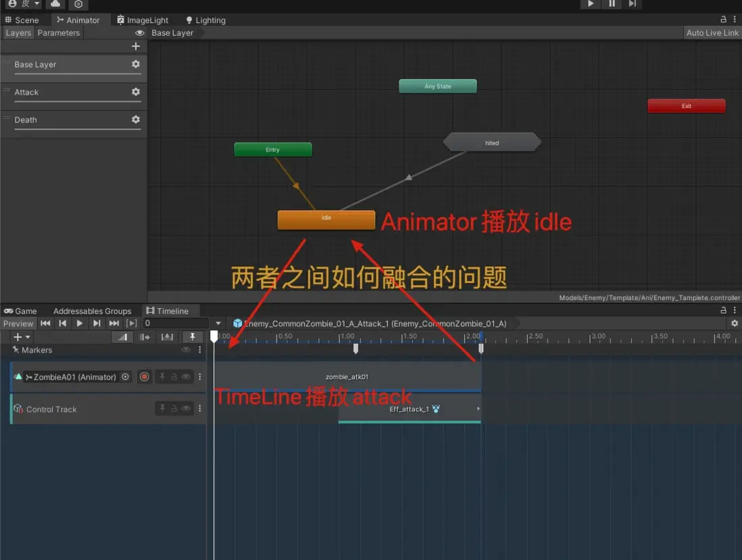The height and width of the screenshot is (560, 742).
Task: Toggle Markers row visibility eye
Action: click(186, 349)
